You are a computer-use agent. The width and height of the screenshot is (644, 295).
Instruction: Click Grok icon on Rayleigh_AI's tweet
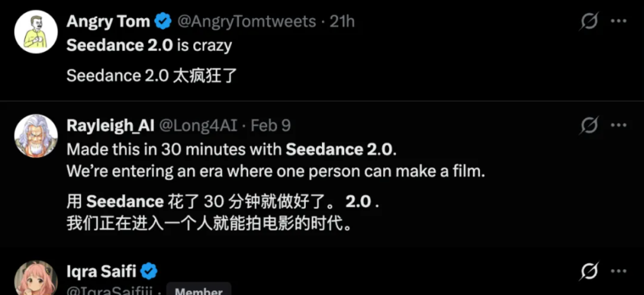(x=589, y=125)
